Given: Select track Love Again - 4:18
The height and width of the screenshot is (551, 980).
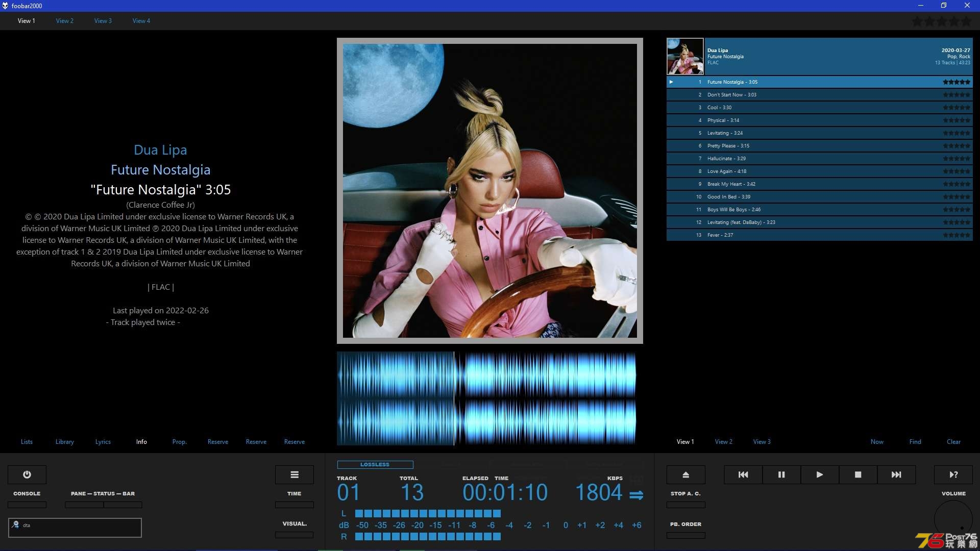Looking at the screenshot, I should click(819, 171).
